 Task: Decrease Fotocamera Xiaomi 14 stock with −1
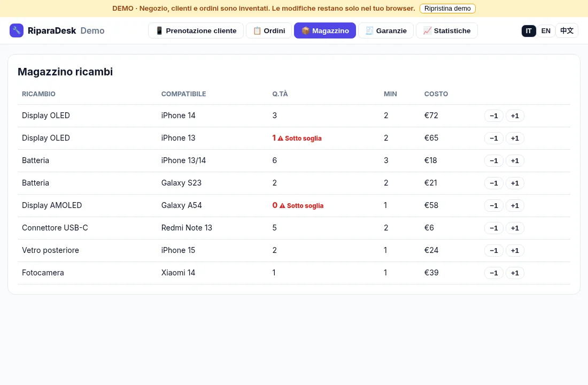pyautogui.click(x=493, y=273)
